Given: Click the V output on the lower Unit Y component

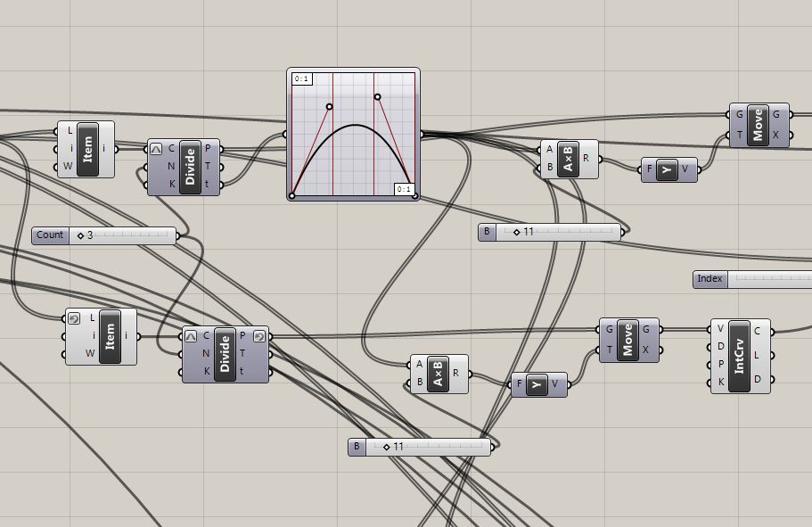Looking at the screenshot, I should (x=554, y=384).
